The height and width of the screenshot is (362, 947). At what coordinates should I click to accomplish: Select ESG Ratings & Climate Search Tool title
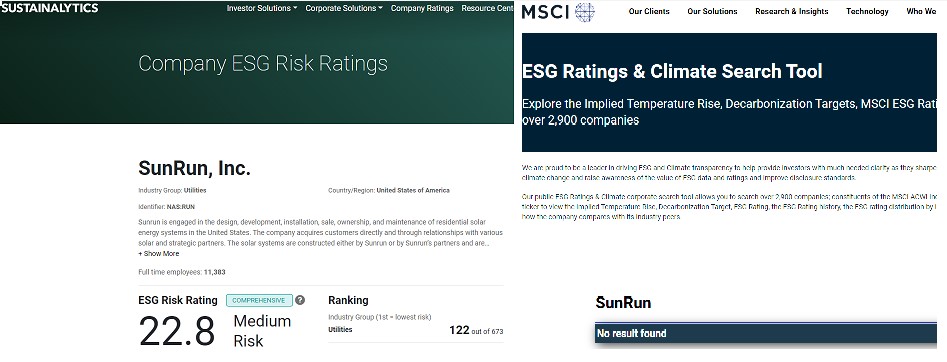click(x=672, y=71)
